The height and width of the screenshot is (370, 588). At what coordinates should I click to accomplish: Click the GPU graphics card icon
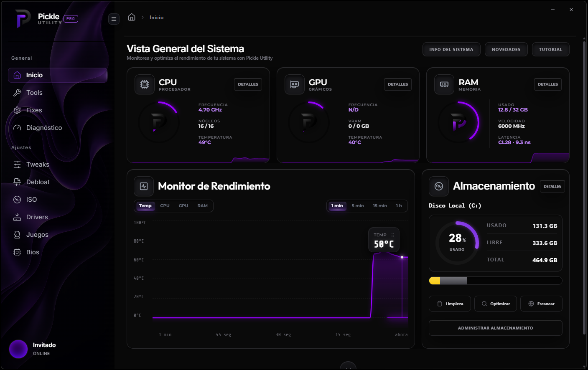pos(295,84)
